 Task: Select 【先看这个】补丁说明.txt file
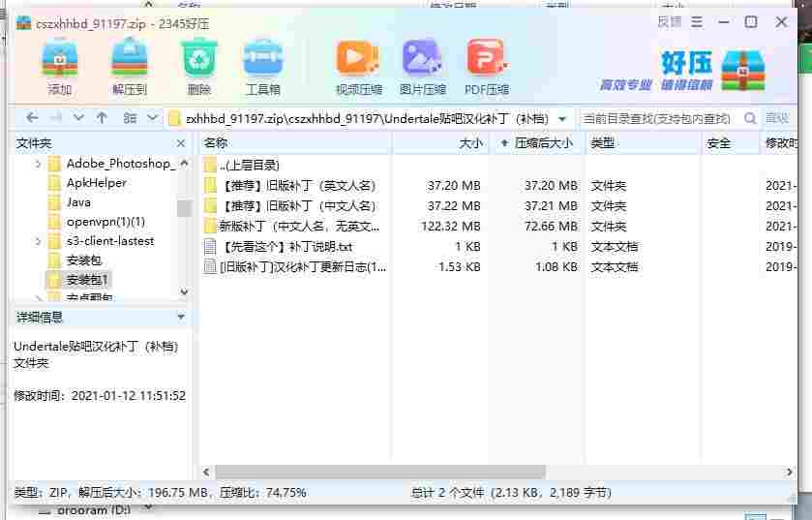tap(286, 247)
